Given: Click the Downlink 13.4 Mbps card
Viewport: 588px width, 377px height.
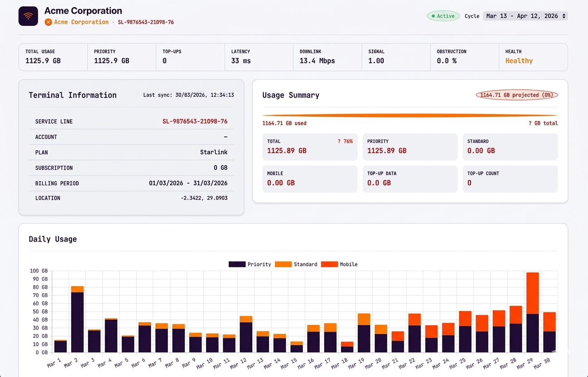Looking at the screenshot, I should (328, 57).
